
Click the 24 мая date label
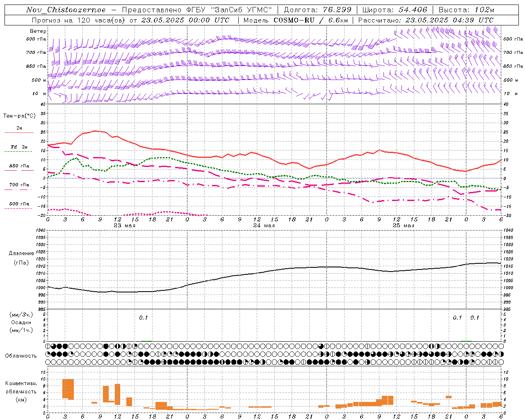pyautogui.click(x=264, y=226)
